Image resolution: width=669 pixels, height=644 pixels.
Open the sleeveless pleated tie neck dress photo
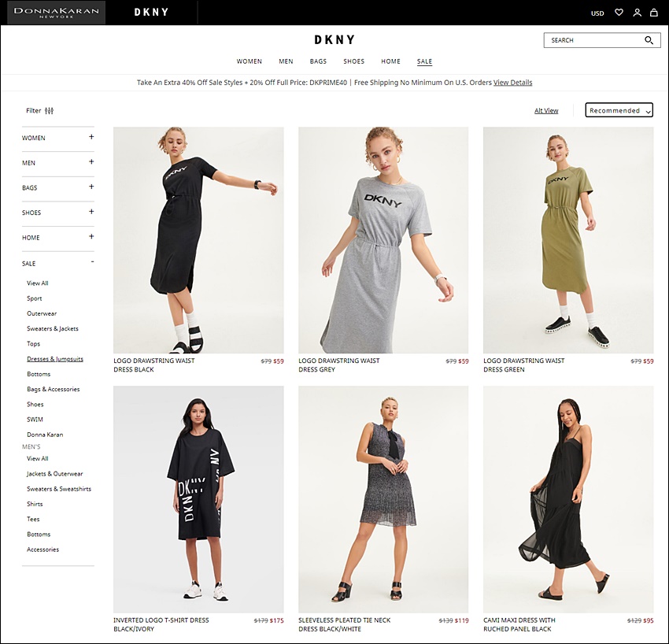tap(383, 499)
